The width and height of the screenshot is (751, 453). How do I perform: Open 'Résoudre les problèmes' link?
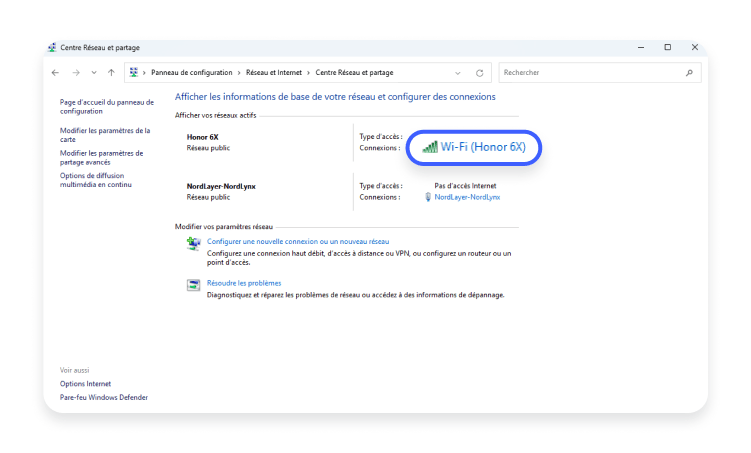point(244,283)
